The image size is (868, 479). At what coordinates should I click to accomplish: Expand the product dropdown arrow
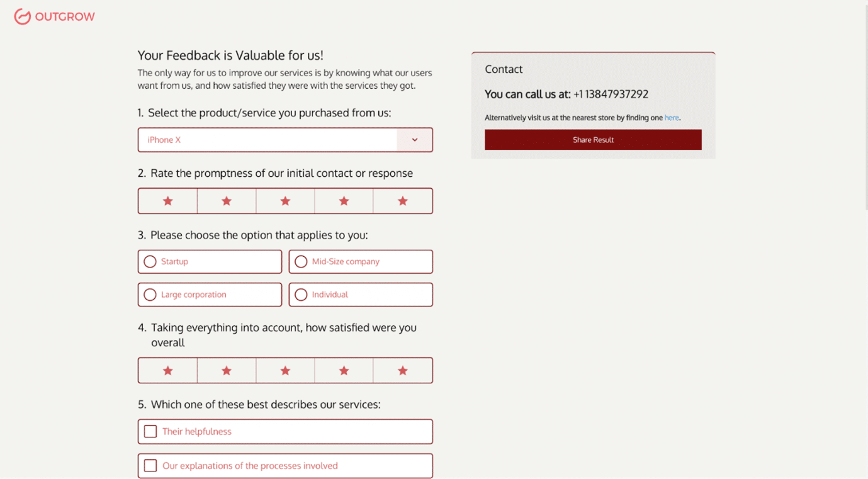click(x=415, y=140)
